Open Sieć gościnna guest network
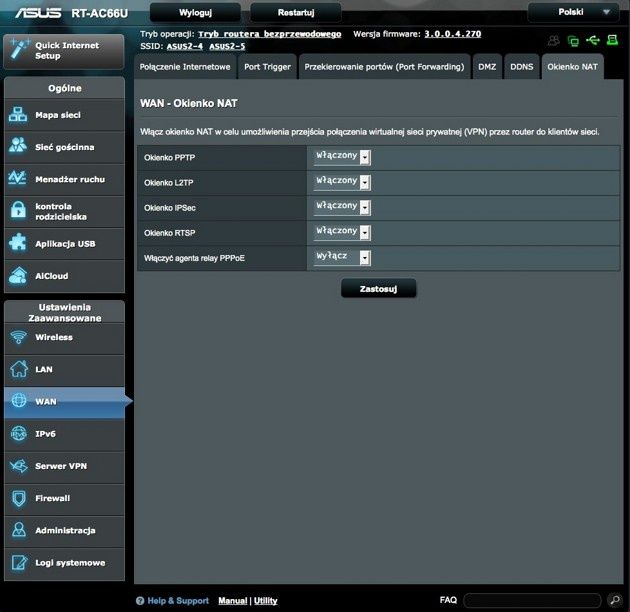 64,147
